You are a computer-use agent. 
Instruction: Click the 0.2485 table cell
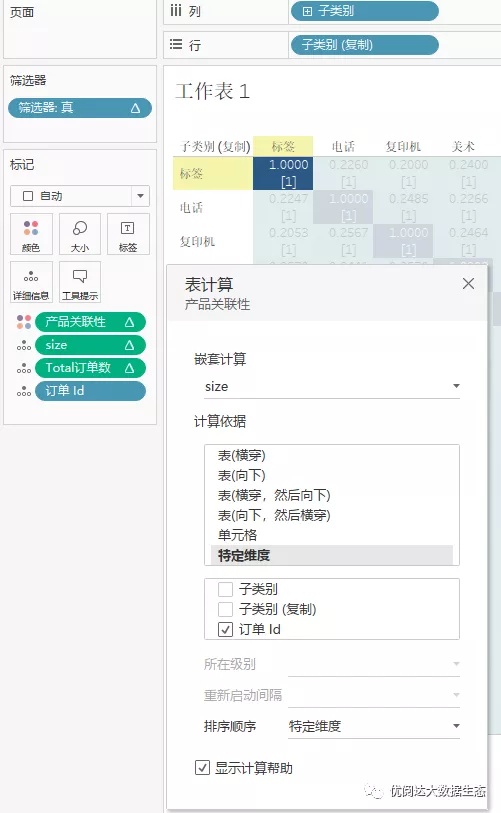click(403, 207)
